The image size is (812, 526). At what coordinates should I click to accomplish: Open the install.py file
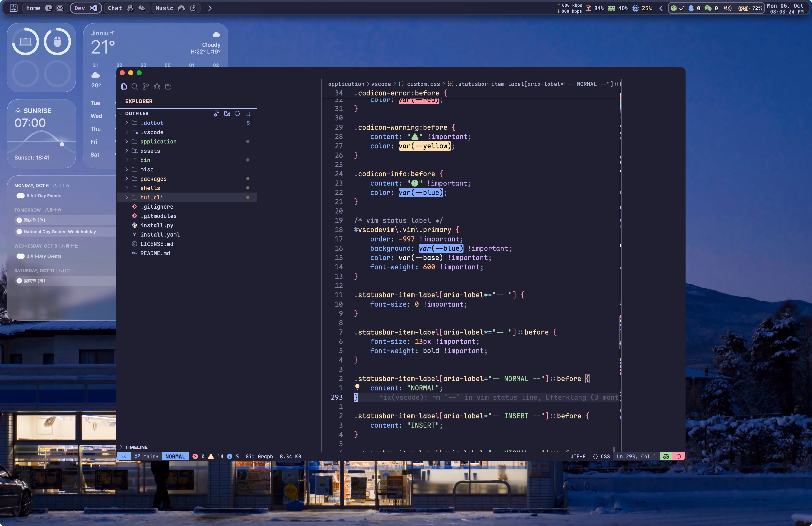(157, 225)
